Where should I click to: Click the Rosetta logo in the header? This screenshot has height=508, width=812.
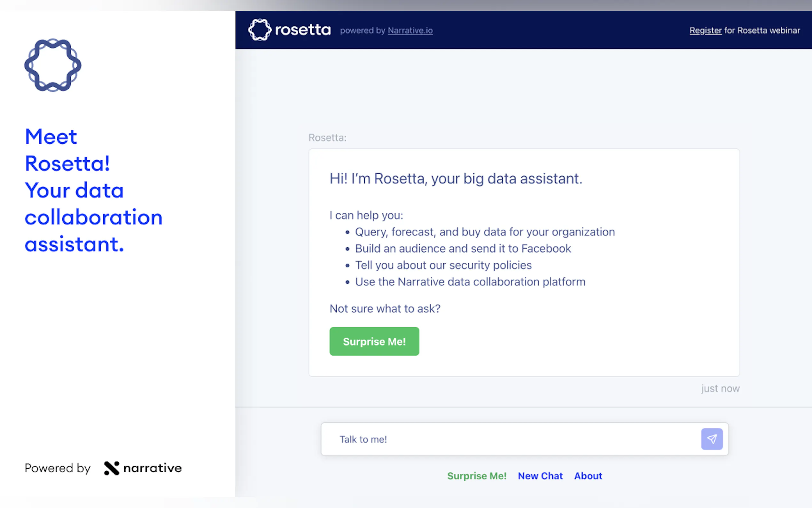(260, 30)
